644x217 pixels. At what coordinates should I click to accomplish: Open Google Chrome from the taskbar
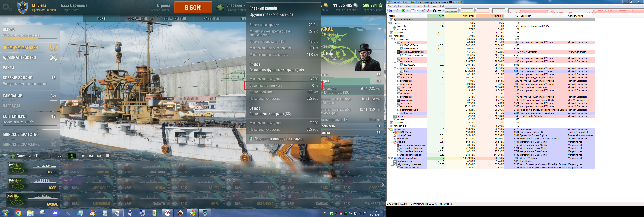tap(18, 213)
